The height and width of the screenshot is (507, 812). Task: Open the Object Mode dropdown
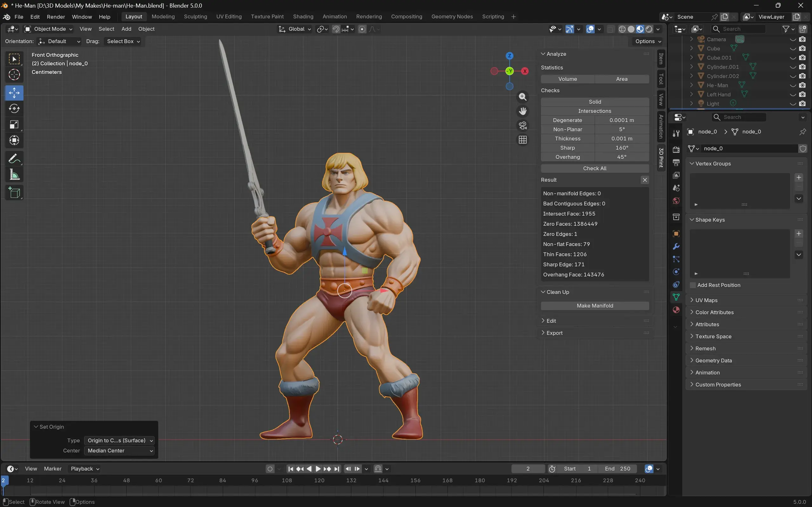click(49, 29)
